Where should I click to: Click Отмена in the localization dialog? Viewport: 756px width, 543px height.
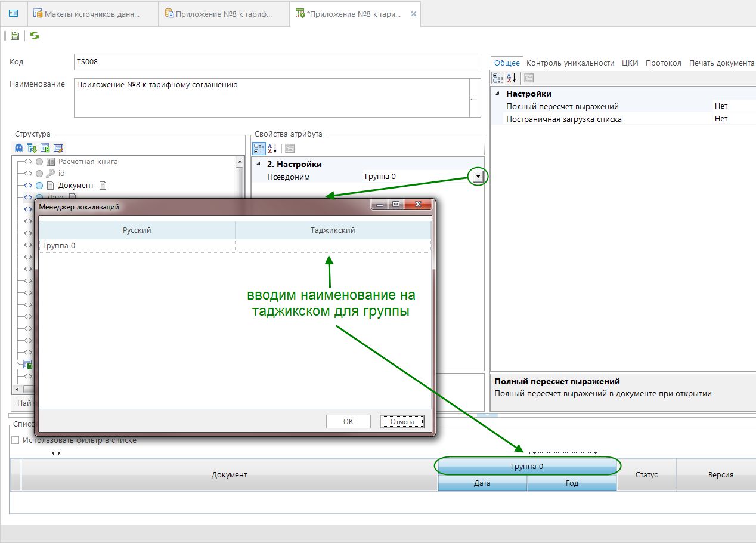click(402, 421)
